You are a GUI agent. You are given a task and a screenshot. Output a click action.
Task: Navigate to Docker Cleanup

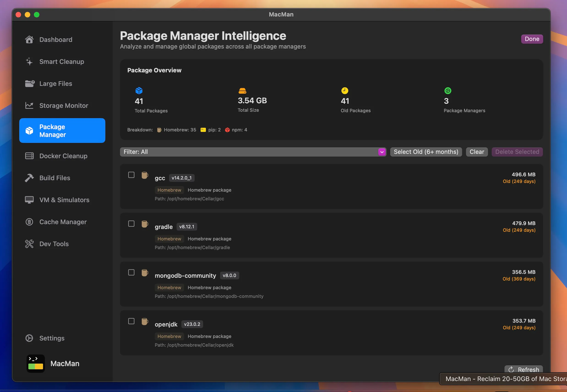62,156
